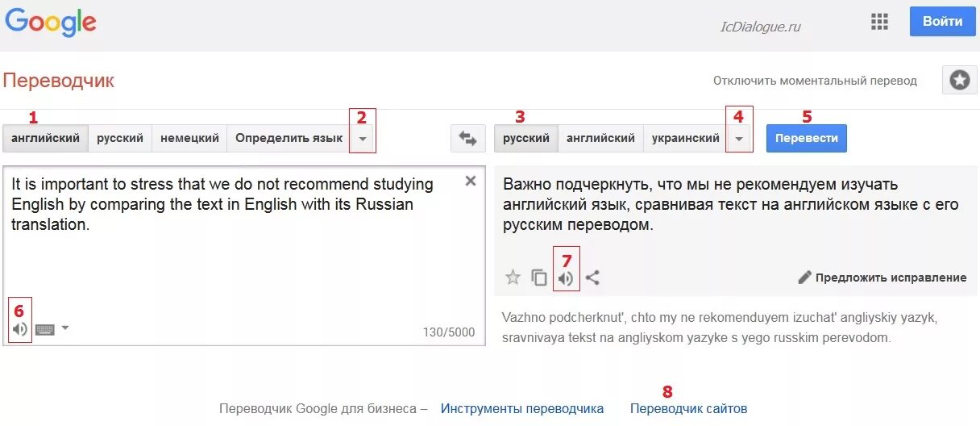Expand the source language list arrow
Viewport: 980px width, 426px height.
(x=363, y=139)
